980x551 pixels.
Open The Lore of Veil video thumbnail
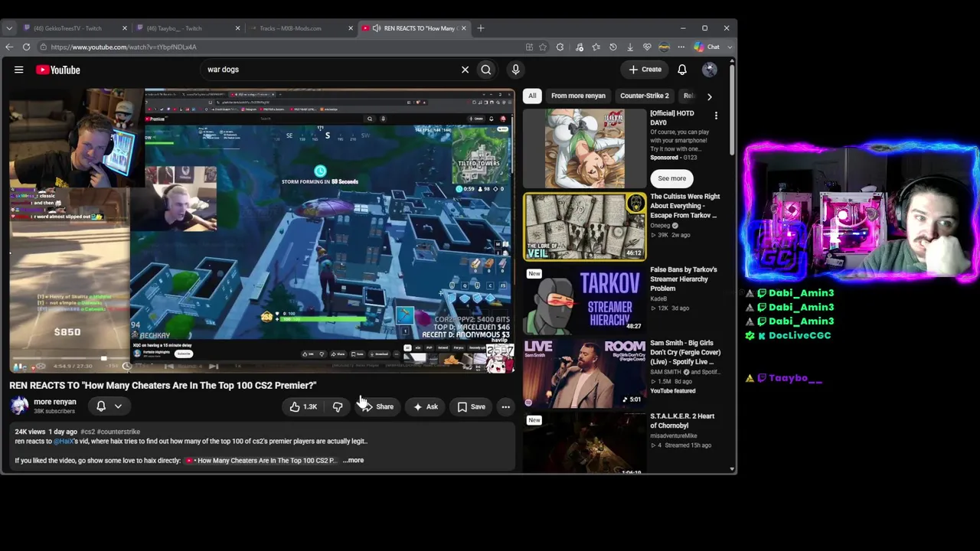click(x=585, y=227)
